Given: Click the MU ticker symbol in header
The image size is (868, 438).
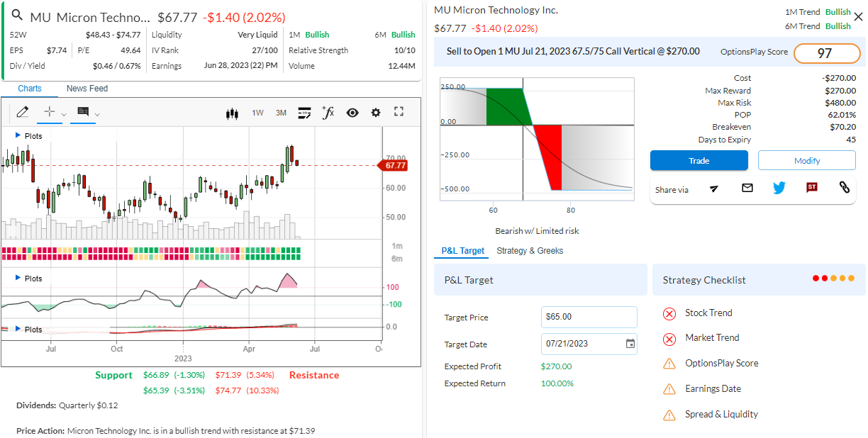Looking at the screenshot, I should (40, 17).
